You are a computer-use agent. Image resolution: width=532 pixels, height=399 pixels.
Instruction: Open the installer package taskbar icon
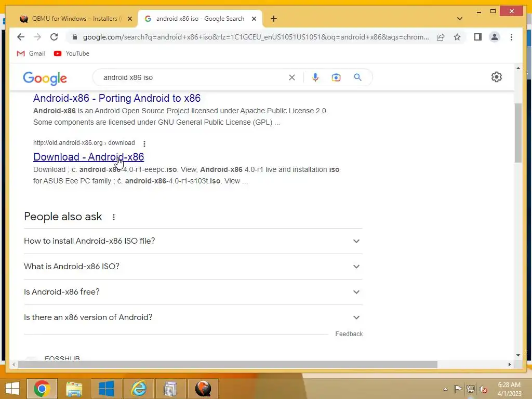[170, 389]
